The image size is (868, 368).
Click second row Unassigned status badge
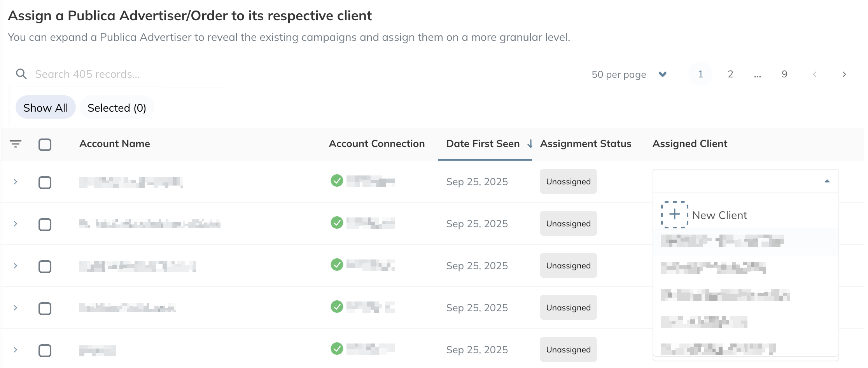pyautogui.click(x=568, y=223)
